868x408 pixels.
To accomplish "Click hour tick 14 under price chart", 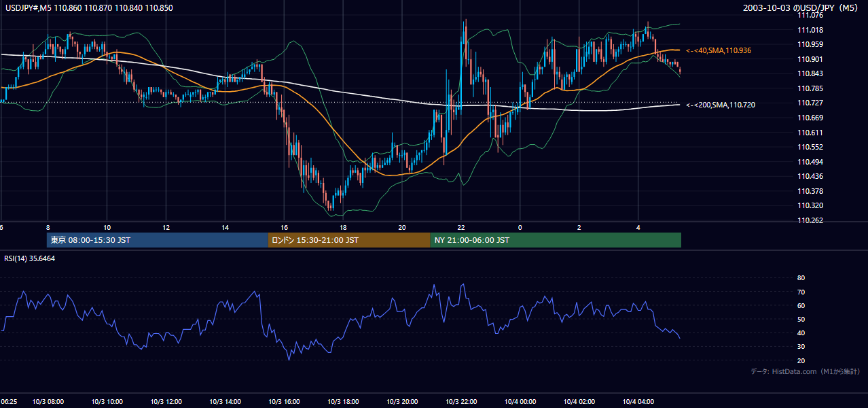I will click(225, 227).
